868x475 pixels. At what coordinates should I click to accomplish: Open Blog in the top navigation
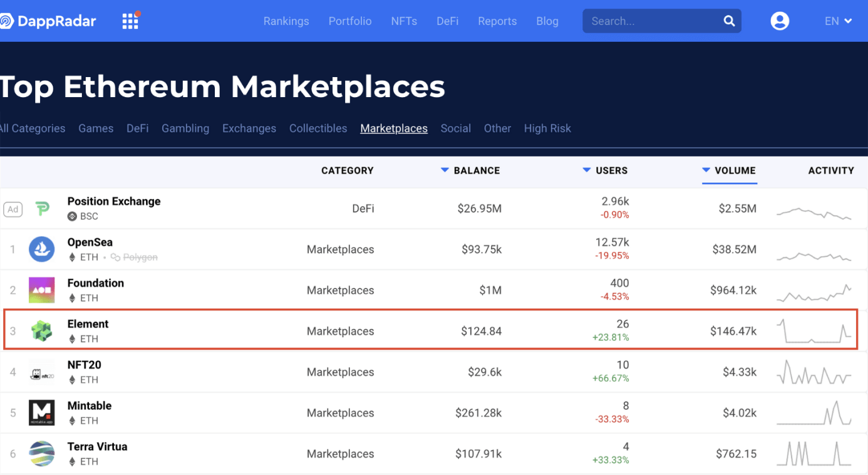[x=547, y=21]
